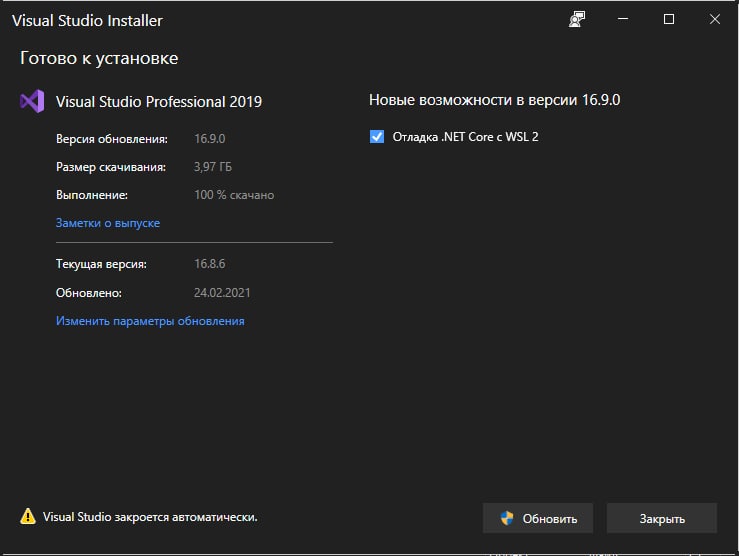Select the update version value 16.9.0
This screenshot has width=739, height=556.
(x=210, y=139)
